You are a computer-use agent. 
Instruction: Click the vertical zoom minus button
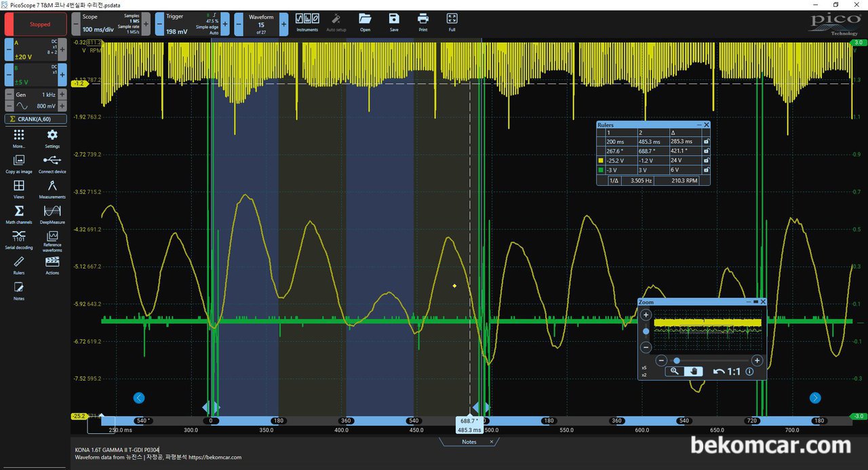(646, 347)
